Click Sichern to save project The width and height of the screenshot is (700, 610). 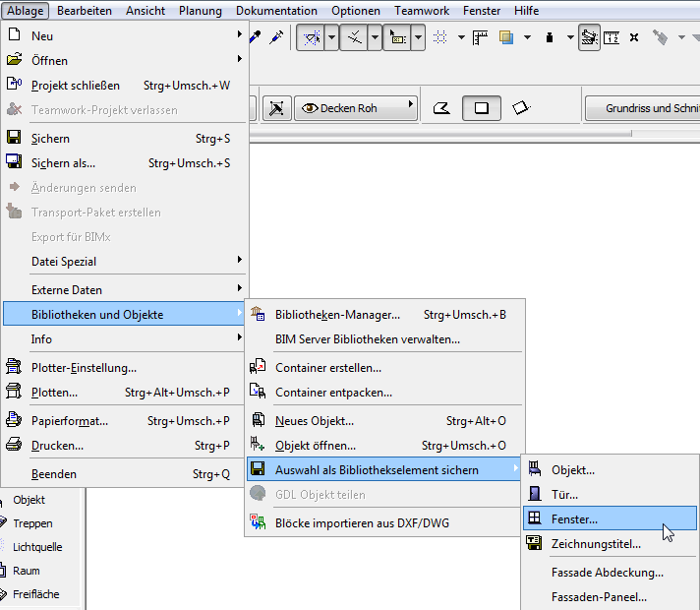[x=125, y=139]
